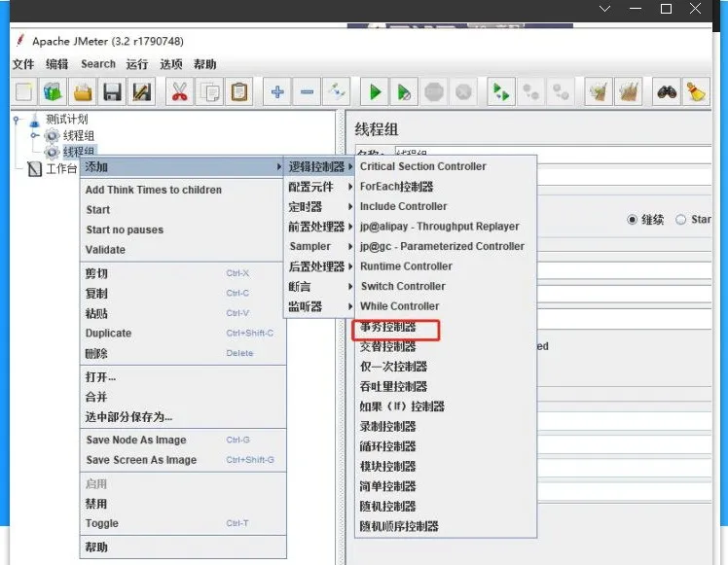Image resolution: width=728 pixels, height=565 pixels.
Task: Click the Open file folder icon
Action: pos(83,91)
